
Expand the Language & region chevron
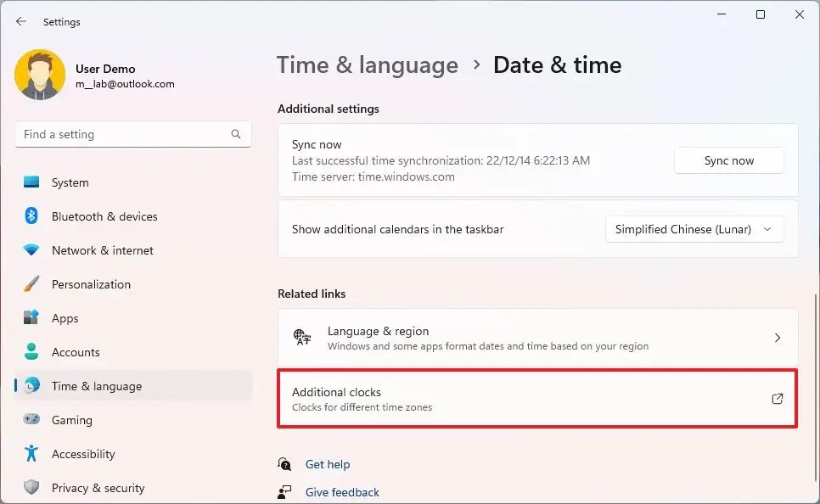tap(778, 338)
